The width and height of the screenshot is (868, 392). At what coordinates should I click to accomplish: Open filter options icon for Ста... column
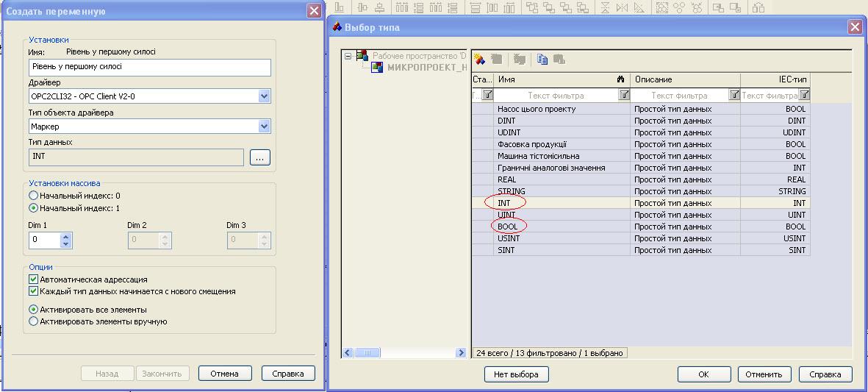[487, 95]
